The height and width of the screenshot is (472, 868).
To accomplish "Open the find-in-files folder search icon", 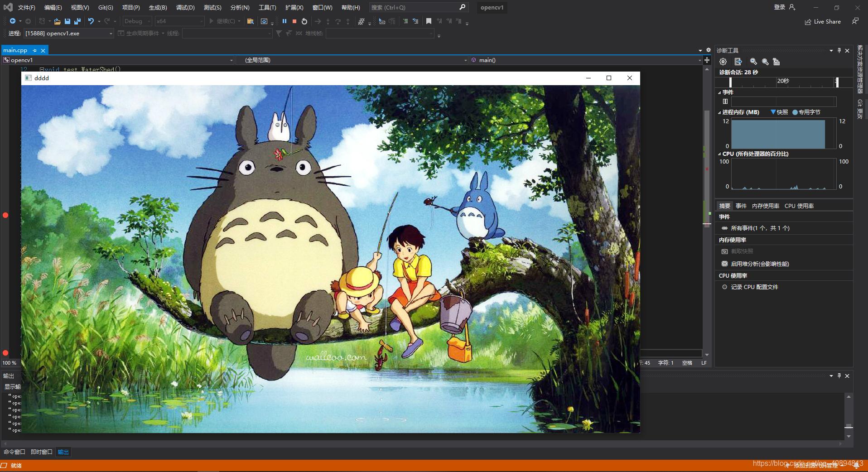I will click(250, 21).
